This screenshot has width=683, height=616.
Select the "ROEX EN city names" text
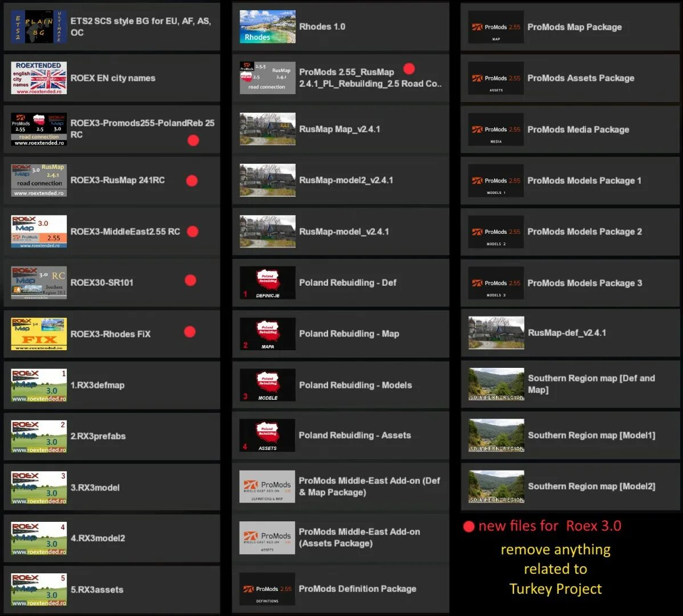pyautogui.click(x=113, y=78)
